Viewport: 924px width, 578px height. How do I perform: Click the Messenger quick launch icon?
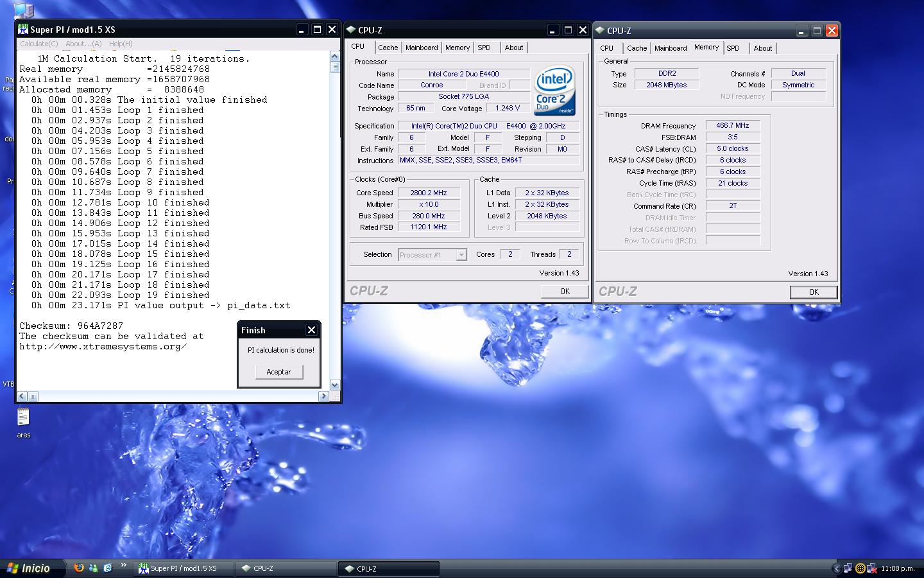click(94, 568)
